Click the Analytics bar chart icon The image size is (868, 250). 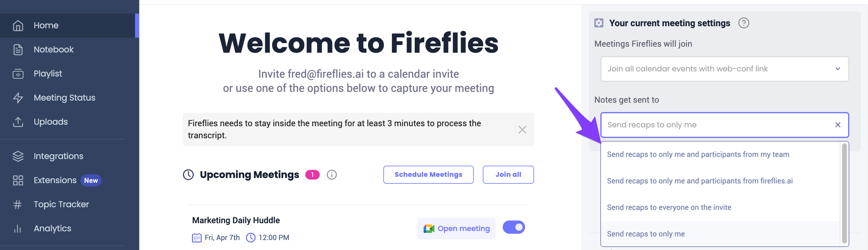[18, 229]
